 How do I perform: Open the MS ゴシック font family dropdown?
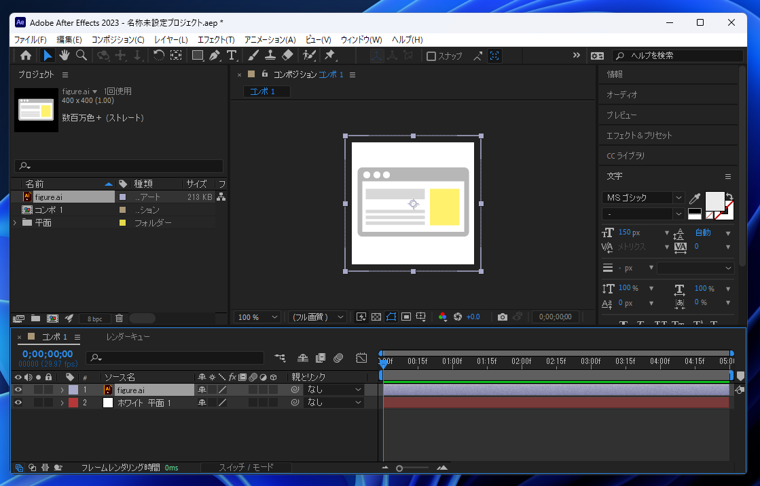pos(643,198)
